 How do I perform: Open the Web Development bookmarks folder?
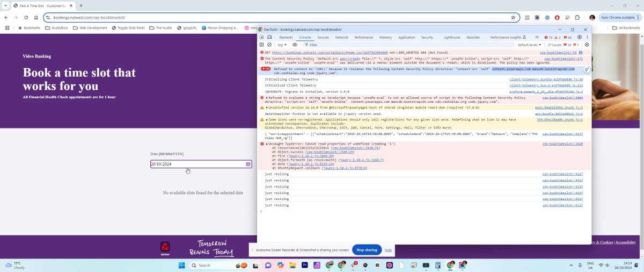pos(90,27)
